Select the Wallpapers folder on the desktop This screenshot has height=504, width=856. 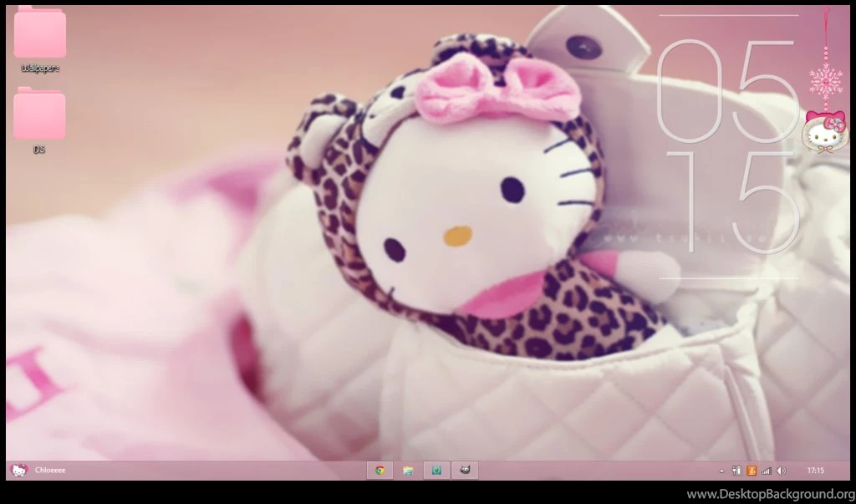click(x=38, y=38)
